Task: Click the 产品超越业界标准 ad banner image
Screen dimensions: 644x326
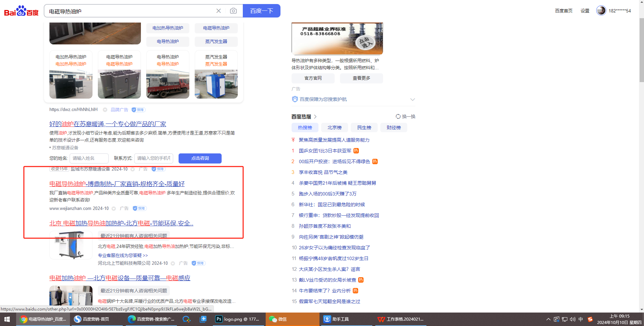Action: pyautogui.click(x=337, y=38)
